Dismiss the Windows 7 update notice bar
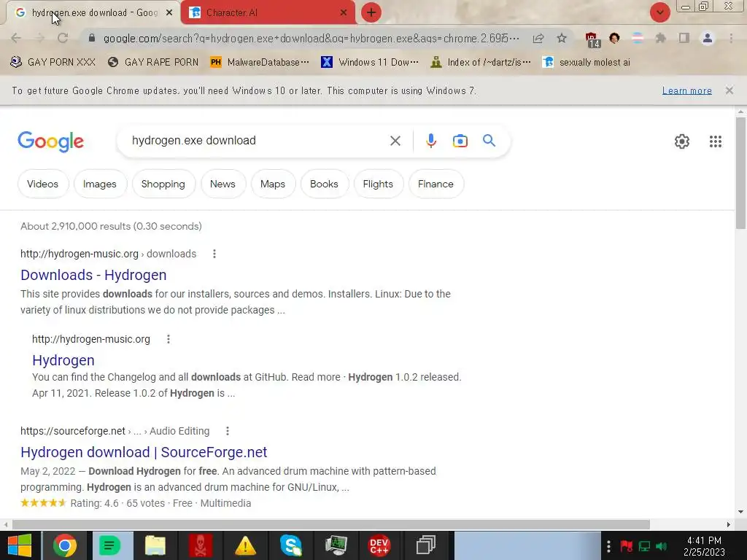 click(x=729, y=90)
